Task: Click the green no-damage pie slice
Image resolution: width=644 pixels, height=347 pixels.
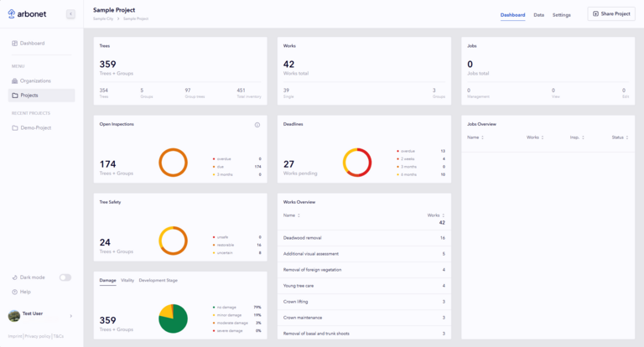Action: click(175, 323)
